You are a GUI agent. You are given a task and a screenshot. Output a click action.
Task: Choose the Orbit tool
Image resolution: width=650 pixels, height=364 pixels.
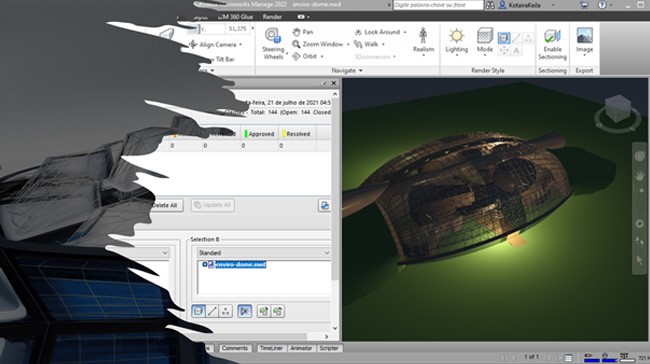305,56
